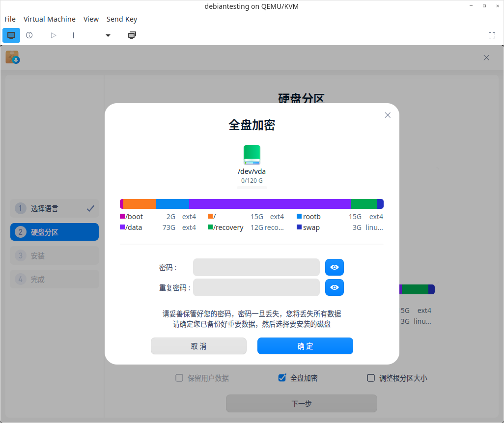Select step 1 选择语言 in sidebar

pyautogui.click(x=55, y=209)
